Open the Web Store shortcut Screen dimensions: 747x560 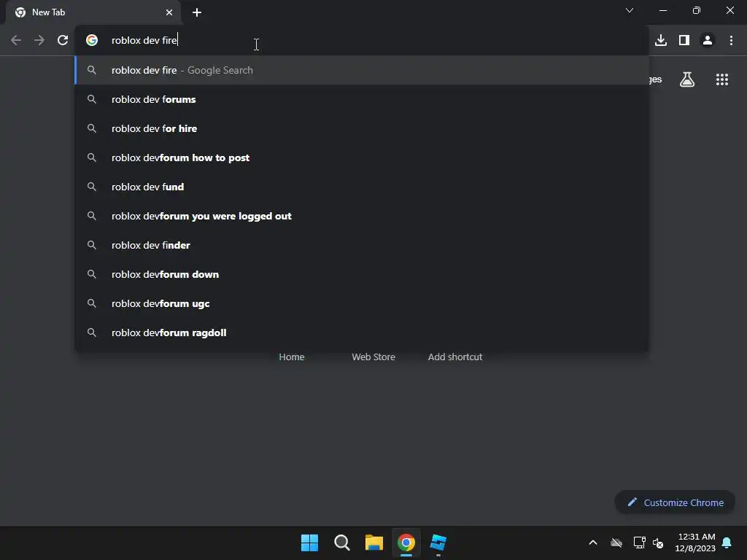373,357
